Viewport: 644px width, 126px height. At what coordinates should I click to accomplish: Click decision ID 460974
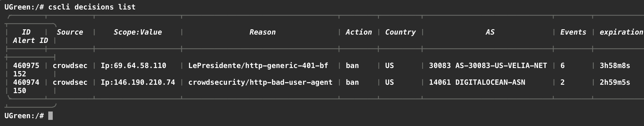point(26,83)
